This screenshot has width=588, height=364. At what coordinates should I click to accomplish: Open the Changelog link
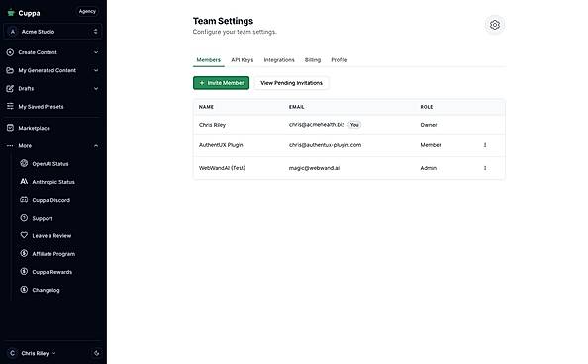tap(46, 290)
